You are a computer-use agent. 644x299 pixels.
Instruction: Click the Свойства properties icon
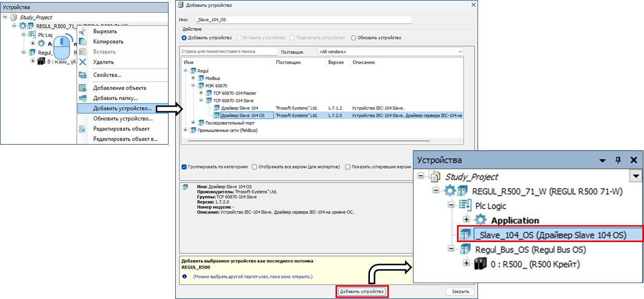pos(82,75)
